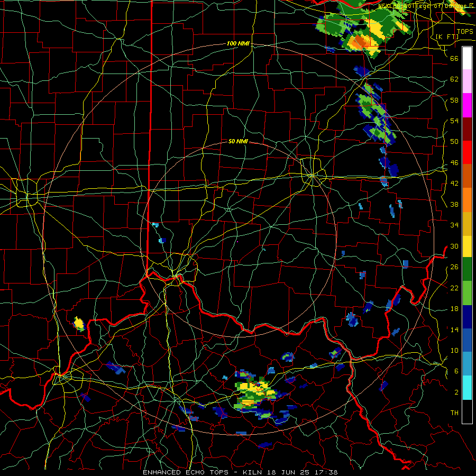The image size is (476, 476).
Task: Click the "46" legend value
Action: click(454, 163)
